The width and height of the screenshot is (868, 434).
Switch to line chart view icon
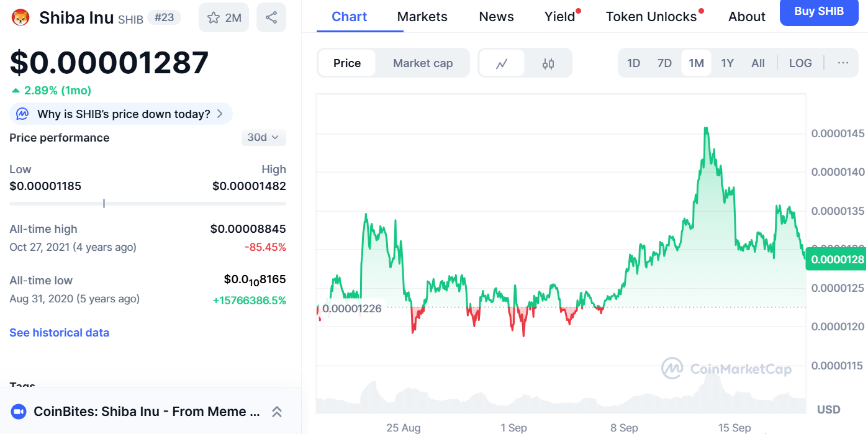[x=502, y=63]
